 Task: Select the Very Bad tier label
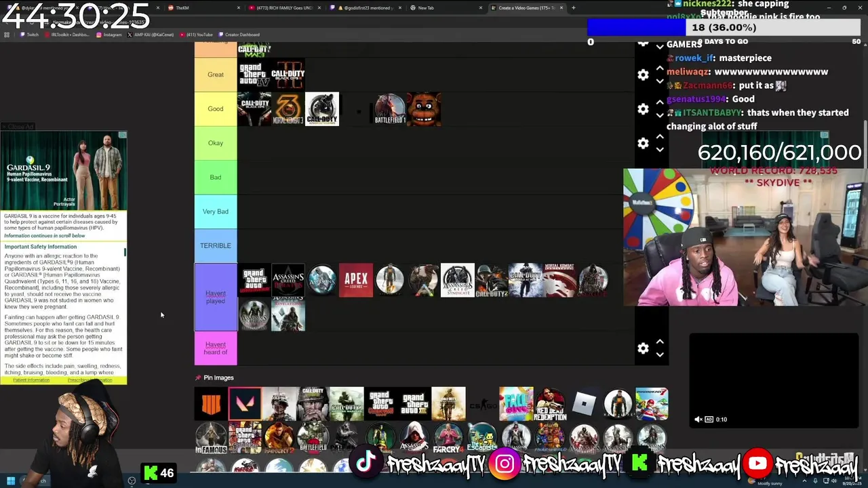[216, 211]
